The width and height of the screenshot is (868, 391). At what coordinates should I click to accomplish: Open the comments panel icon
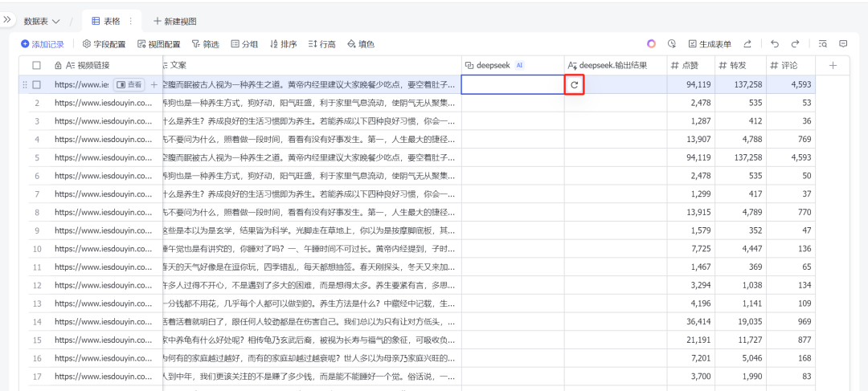(x=843, y=43)
